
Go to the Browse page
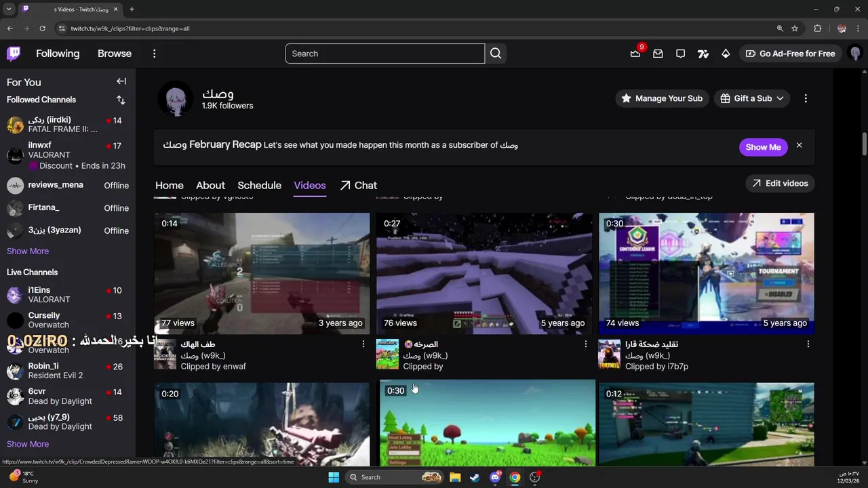115,54
